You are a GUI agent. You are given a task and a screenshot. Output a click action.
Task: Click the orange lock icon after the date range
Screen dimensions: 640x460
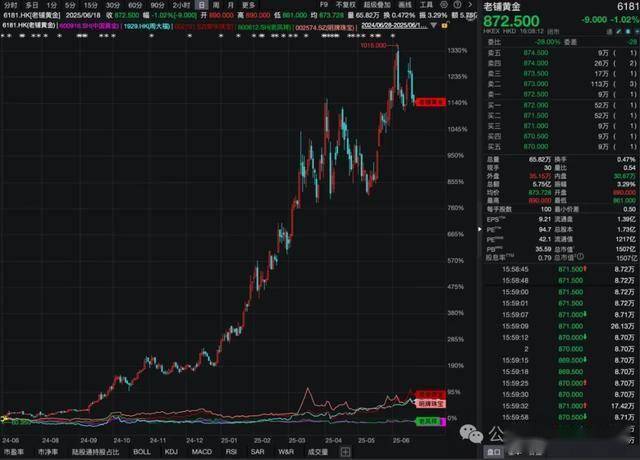coord(444,26)
